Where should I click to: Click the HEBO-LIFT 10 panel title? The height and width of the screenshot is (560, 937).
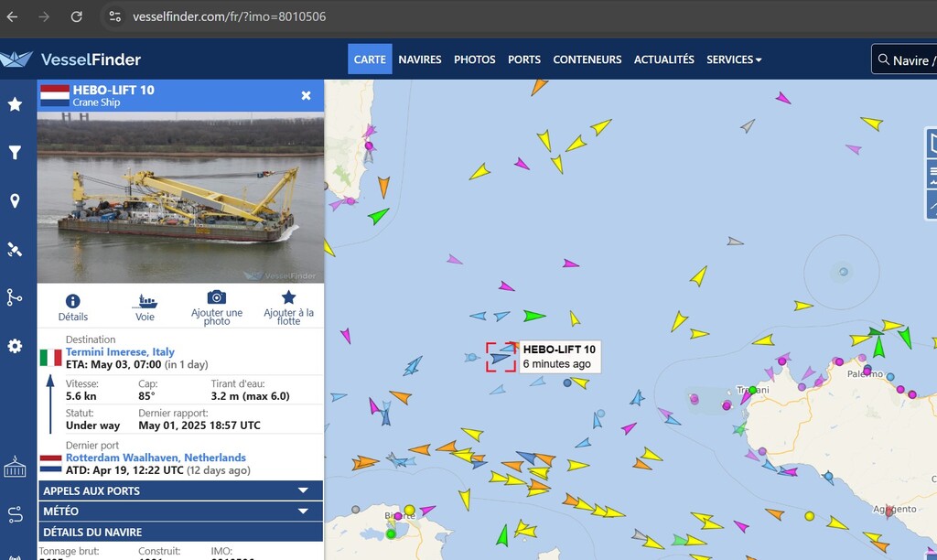(113, 91)
